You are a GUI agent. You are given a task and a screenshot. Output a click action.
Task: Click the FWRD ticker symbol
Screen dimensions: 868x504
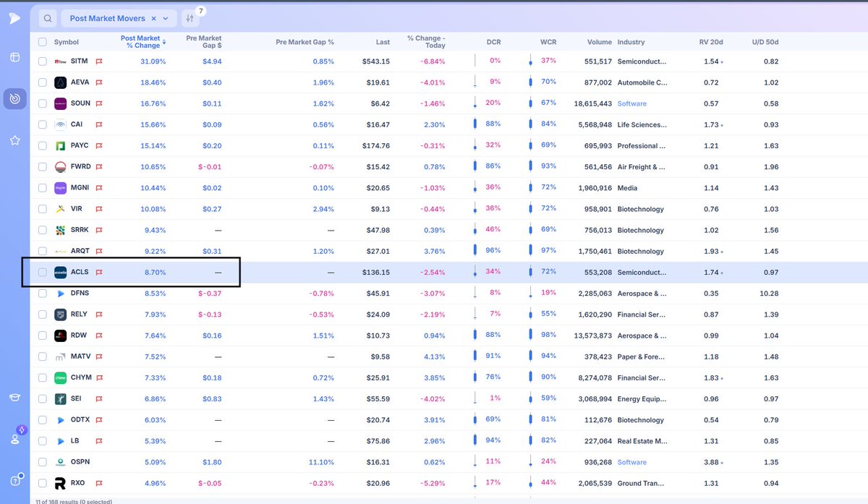click(81, 167)
